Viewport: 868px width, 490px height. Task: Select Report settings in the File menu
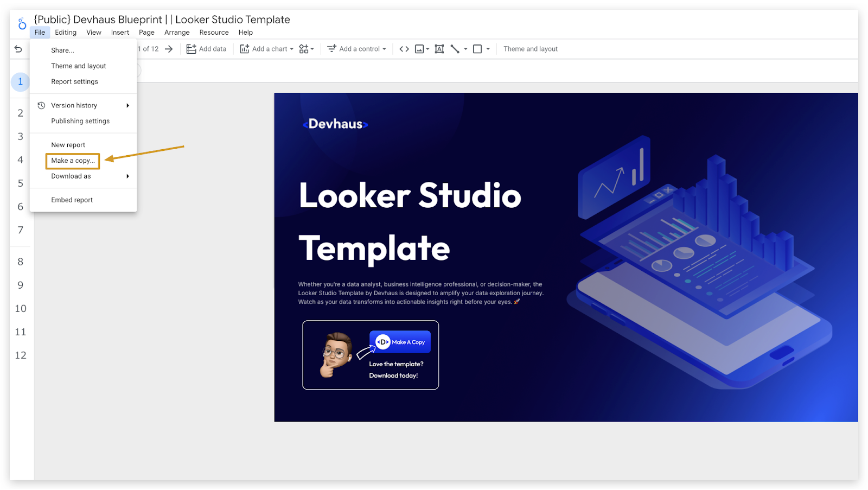pyautogui.click(x=83, y=82)
